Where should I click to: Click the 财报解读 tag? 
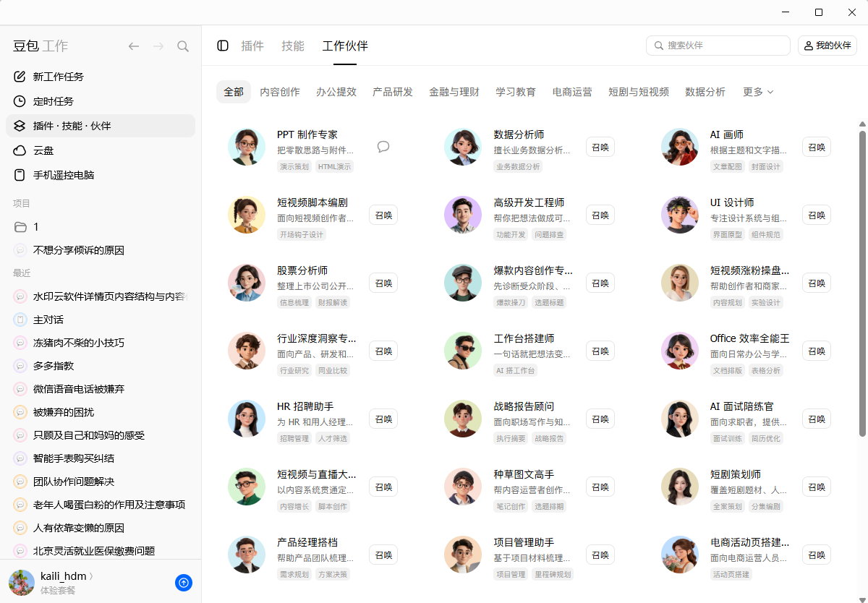click(x=333, y=302)
